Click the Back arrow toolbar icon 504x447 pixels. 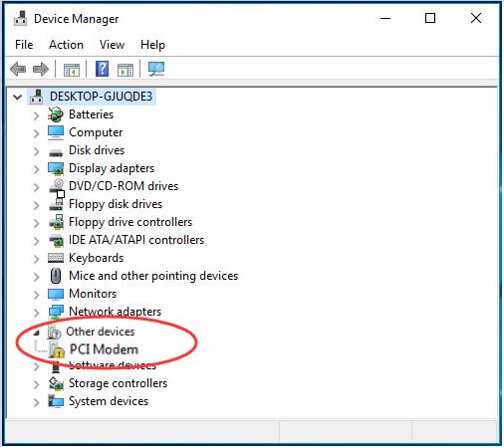point(18,70)
